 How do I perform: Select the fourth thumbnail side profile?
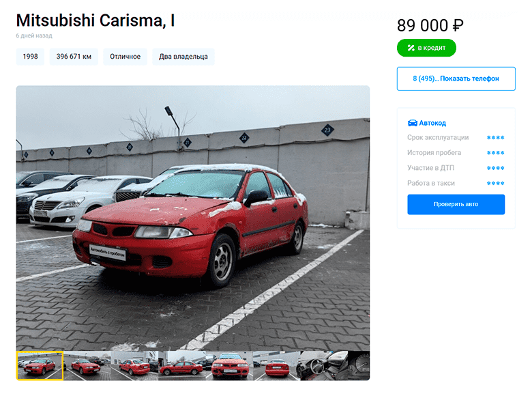click(182, 366)
